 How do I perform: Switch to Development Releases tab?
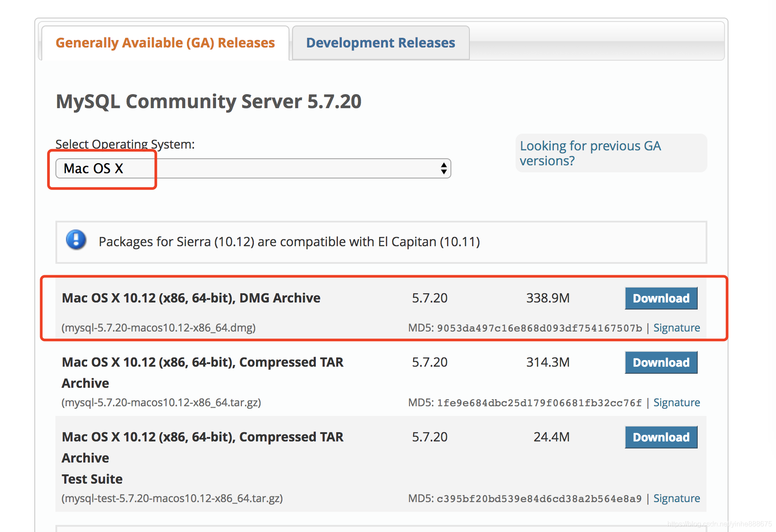pyautogui.click(x=381, y=43)
